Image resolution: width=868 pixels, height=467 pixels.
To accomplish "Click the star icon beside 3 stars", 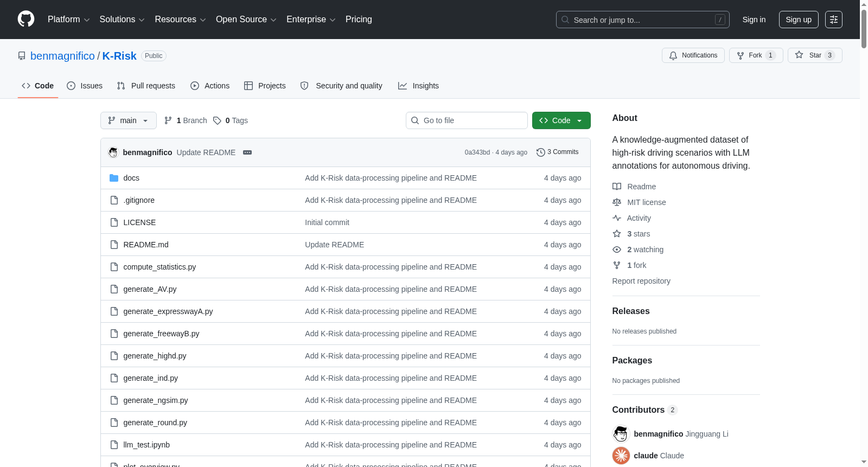I will point(617,234).
